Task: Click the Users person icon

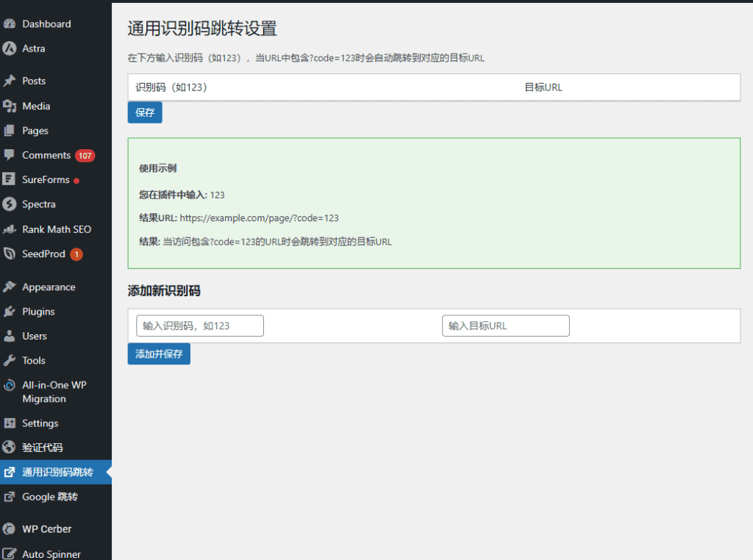Action: [x=9, y=336]
